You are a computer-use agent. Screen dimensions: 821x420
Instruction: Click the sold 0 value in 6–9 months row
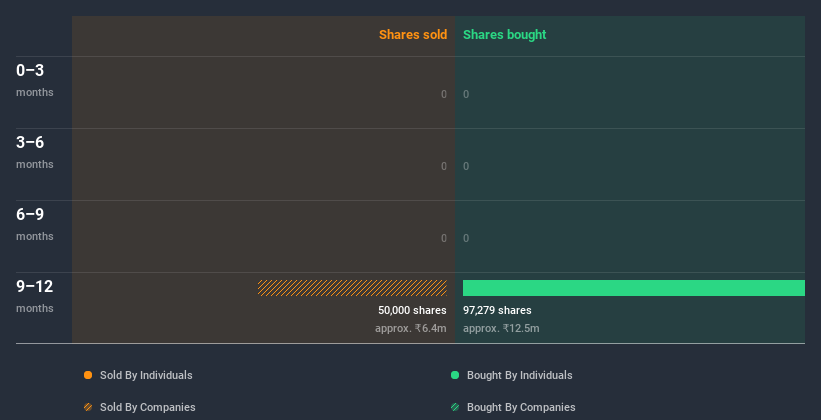[443, 238]
